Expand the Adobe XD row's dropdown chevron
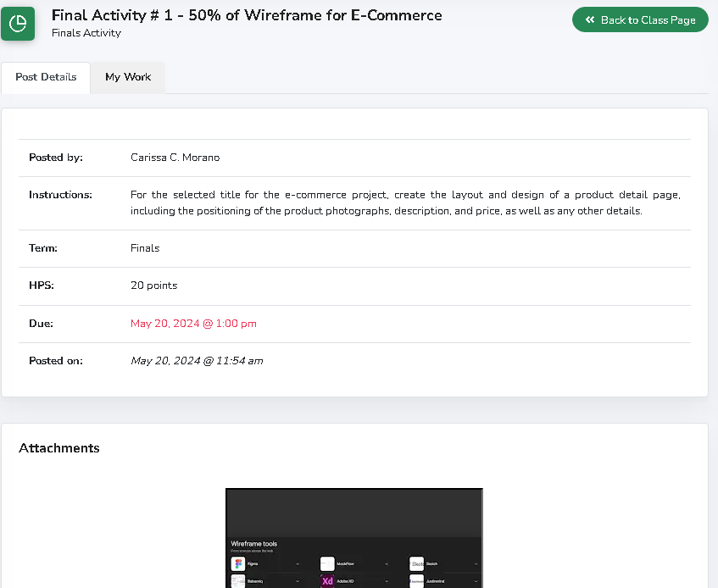Viewport: 718px width, 588px height. click(387, 581)
